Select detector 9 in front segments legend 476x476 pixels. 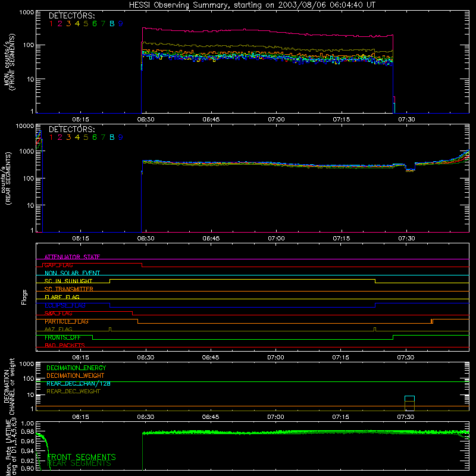[x=121, y=24]
